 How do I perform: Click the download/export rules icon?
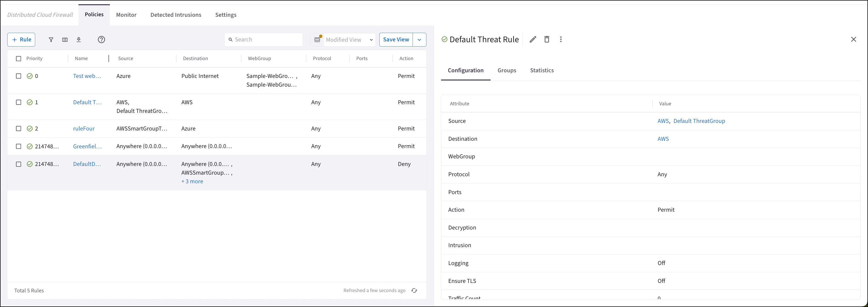point(78,40)
